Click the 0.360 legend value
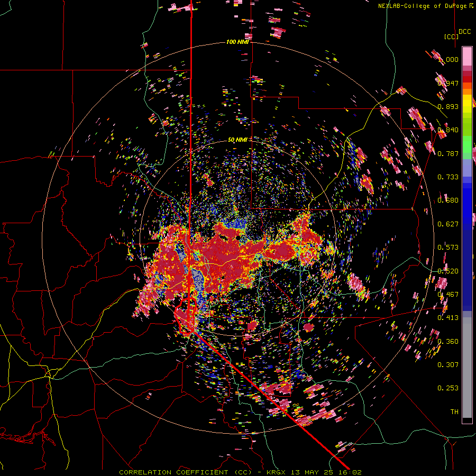Screen dimensions: 476x476 [448, 342]
